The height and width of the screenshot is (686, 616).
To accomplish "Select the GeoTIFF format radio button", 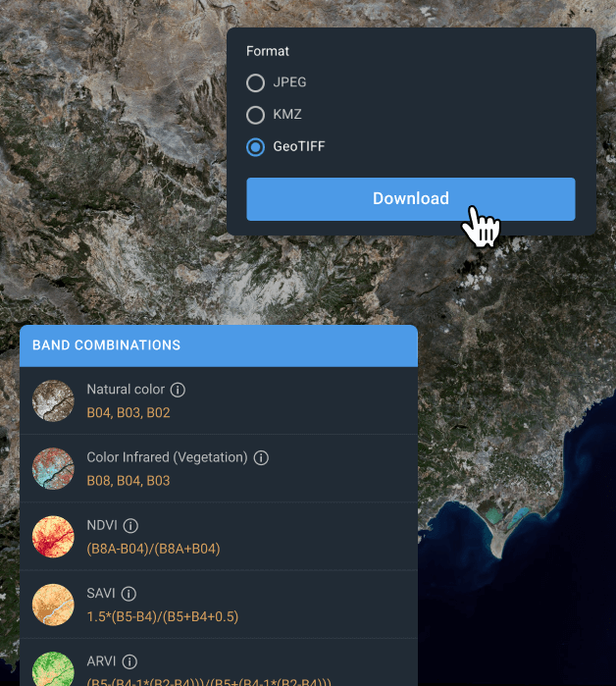I will coord(255,147).
